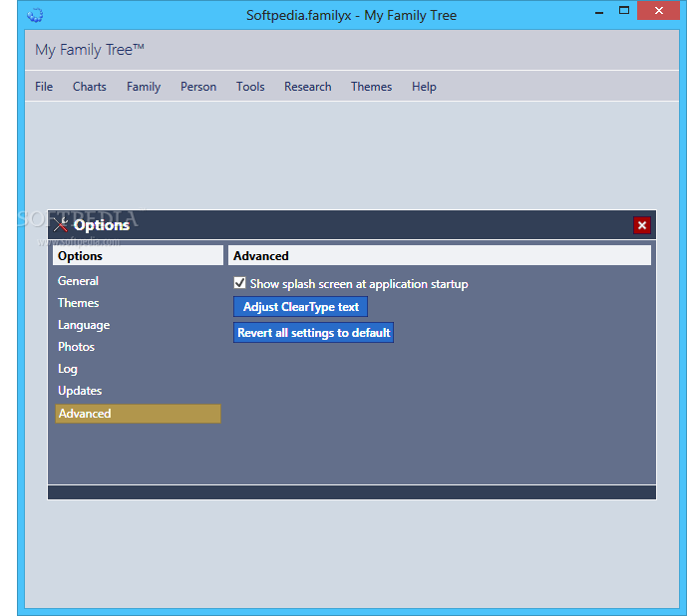
Task: Select the highlighted Advanced category
Action: pyautogui.click(x=138, y=414)
